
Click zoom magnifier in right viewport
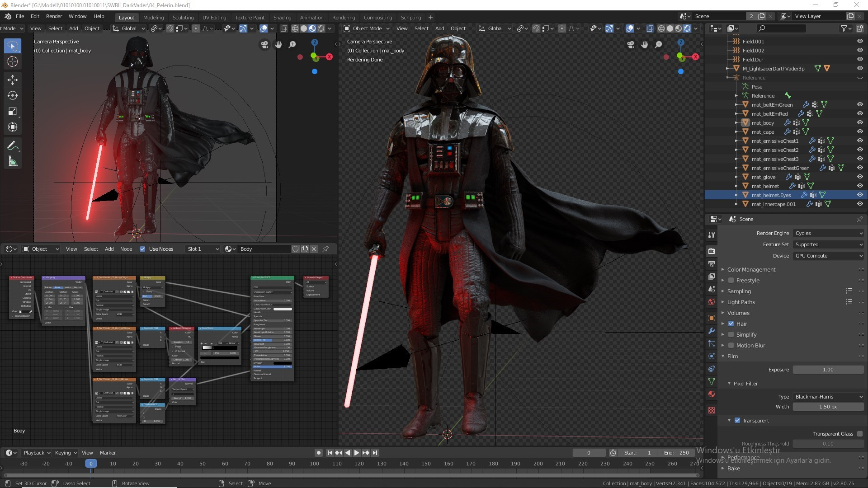click(659, 45)
